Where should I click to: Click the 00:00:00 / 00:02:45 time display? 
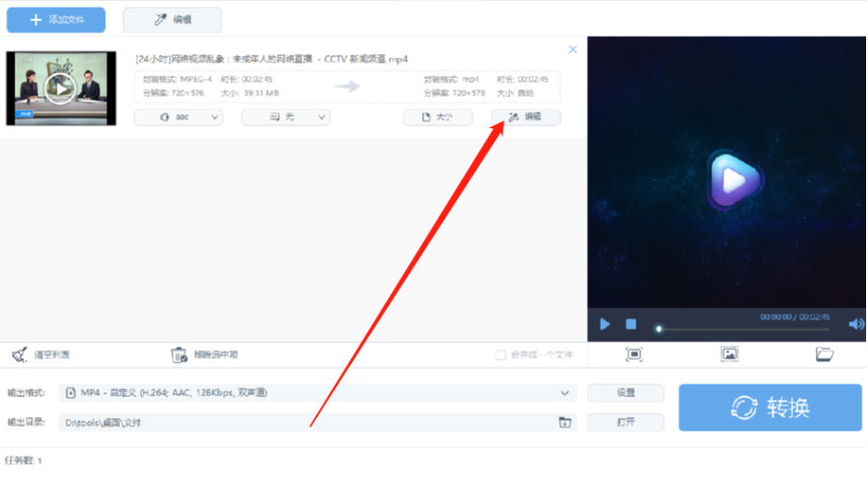pos(795,317)
